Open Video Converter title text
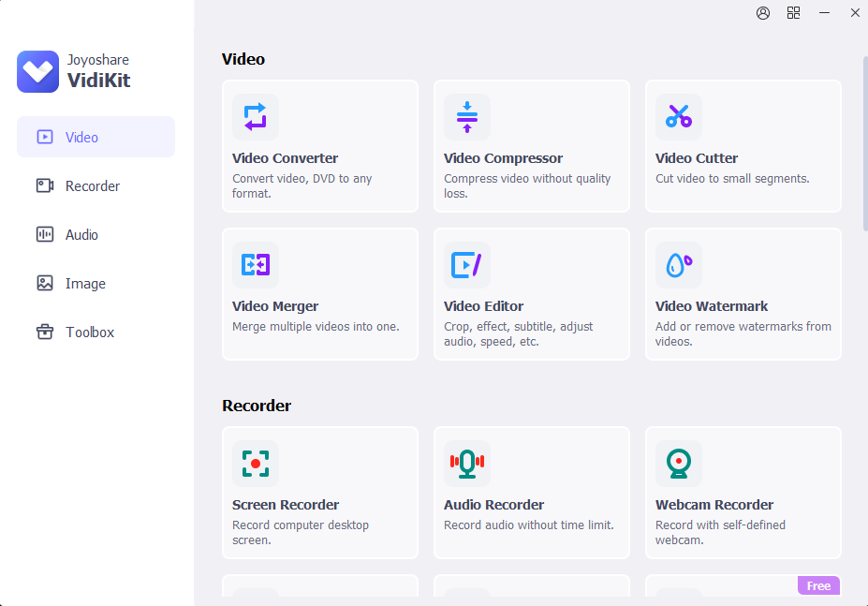Image resolution: width=868 pixels, height=606 pixels. (x=285, y=158)
